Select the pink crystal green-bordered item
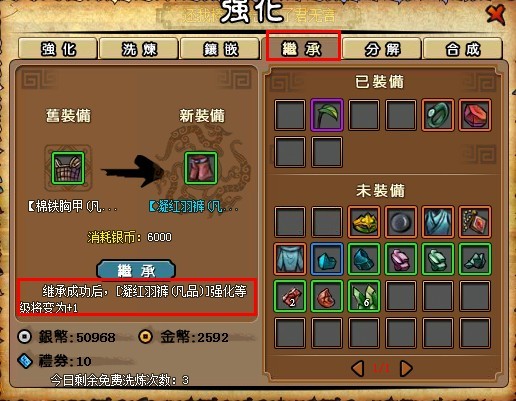Viewport: 516px width, 401px height. (x=401, y=259)
